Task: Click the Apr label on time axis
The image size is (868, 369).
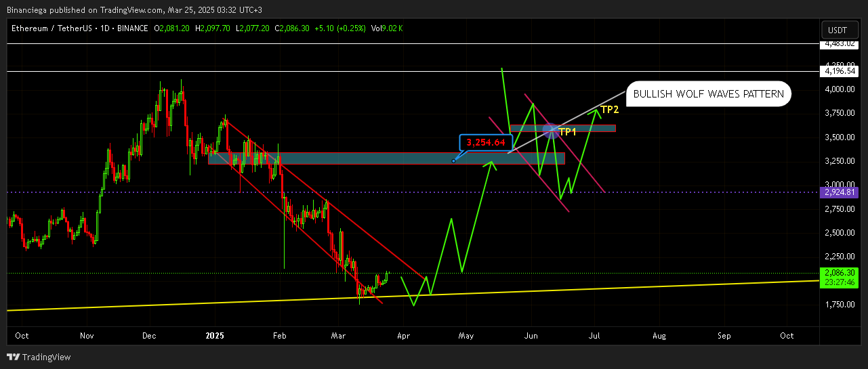Action: (404, 335)
